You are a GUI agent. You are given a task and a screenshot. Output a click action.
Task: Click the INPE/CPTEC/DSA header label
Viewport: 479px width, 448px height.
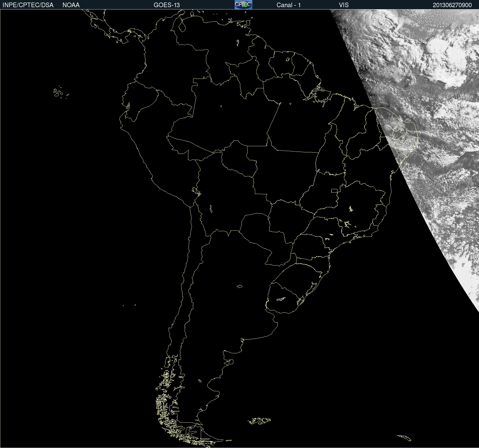point(28,5)
